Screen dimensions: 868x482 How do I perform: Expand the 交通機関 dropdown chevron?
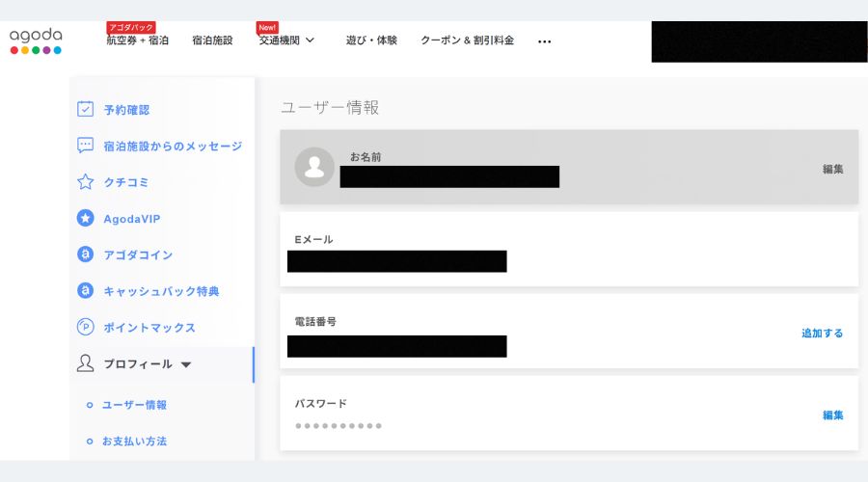310,40
